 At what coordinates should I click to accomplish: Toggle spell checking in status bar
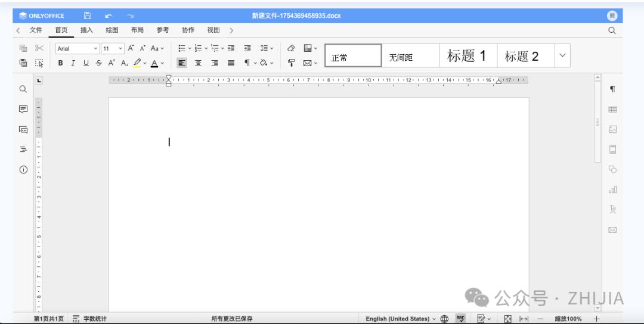460,319
